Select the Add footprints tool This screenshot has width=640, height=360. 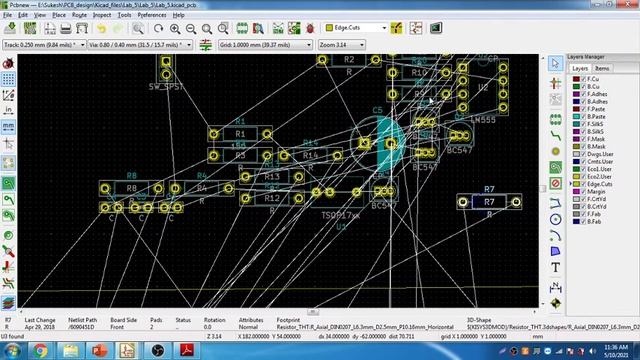coord(555,120)
